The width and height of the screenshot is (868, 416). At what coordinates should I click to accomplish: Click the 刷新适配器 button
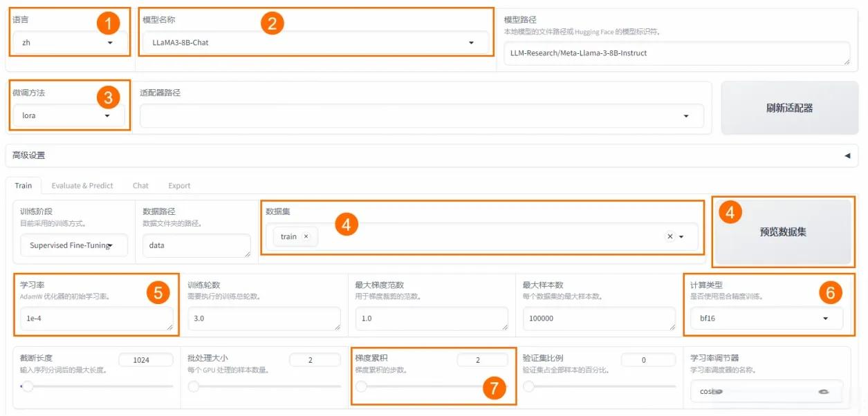click(x=789, y=108)
